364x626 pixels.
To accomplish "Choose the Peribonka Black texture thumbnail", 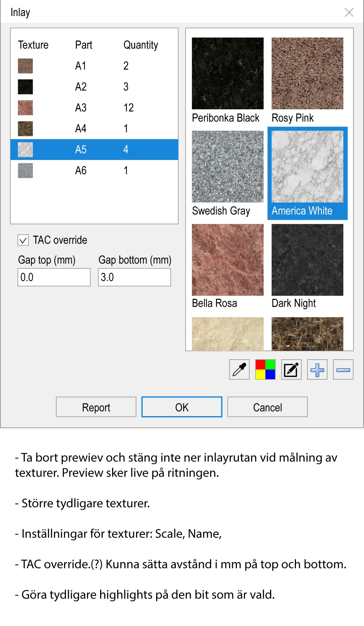I will (227, 73).
